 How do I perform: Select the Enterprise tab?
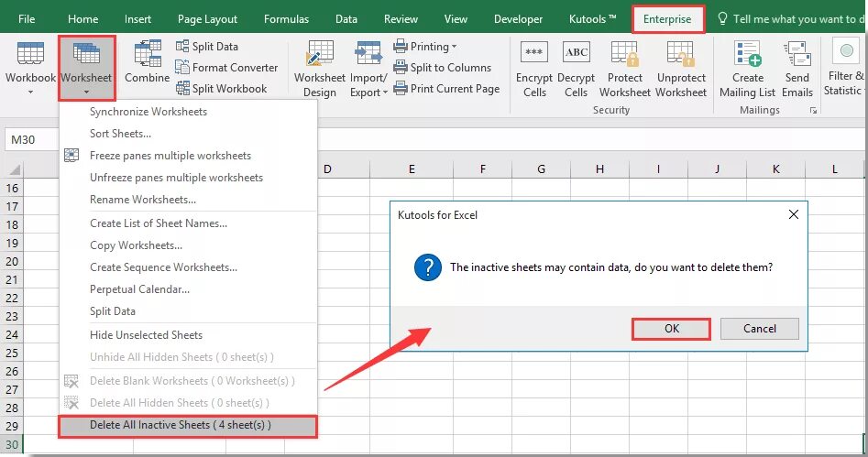point(667,19)
